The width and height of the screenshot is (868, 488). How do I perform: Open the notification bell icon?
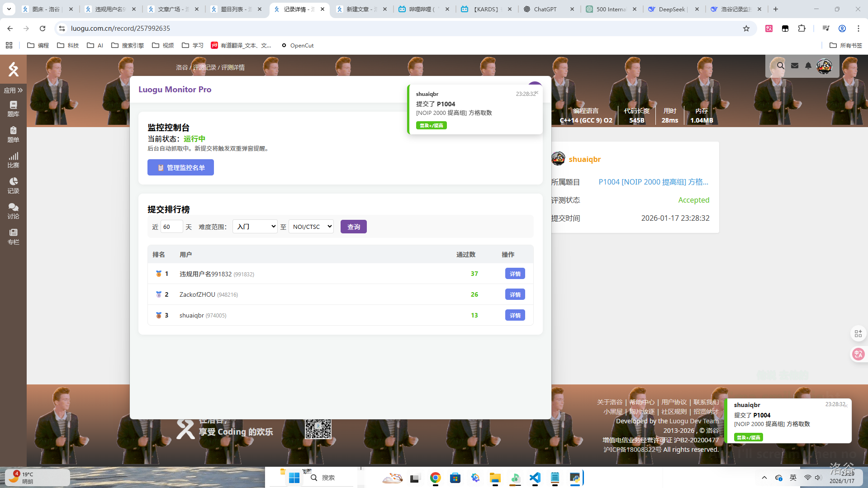[x=808, y=66]
